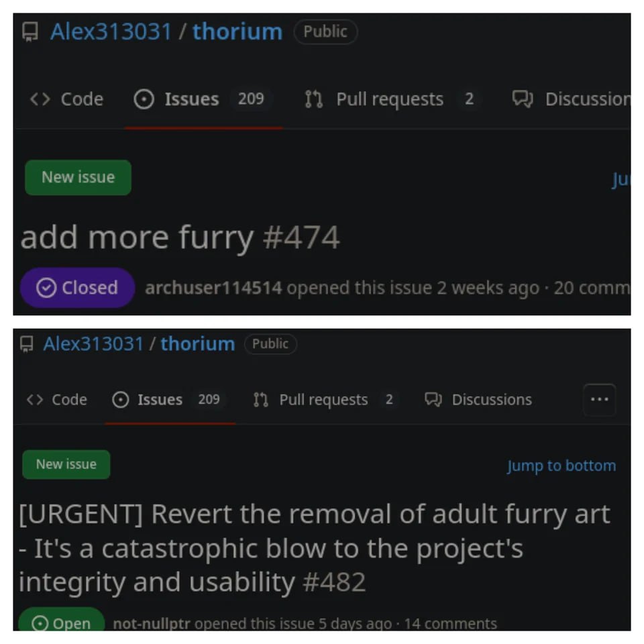The width and height of the screenshot is (644, 644).
Task: Click the top green New issue button
Action: click(x=78, y=177)
